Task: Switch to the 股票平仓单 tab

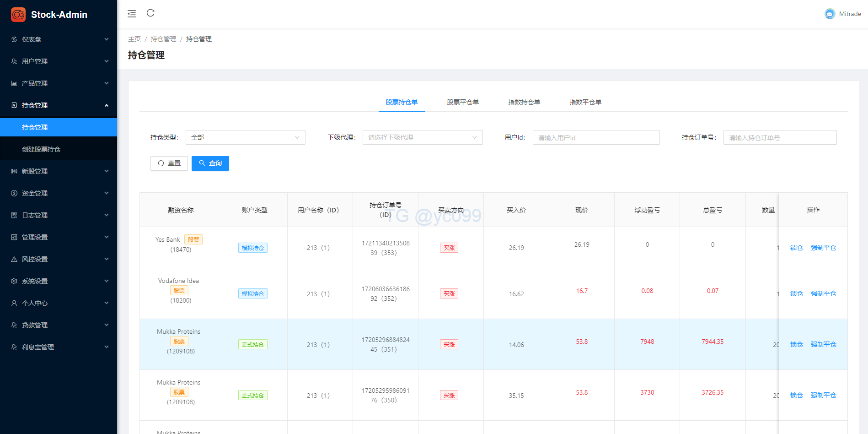Action: [x=463, y=102]
